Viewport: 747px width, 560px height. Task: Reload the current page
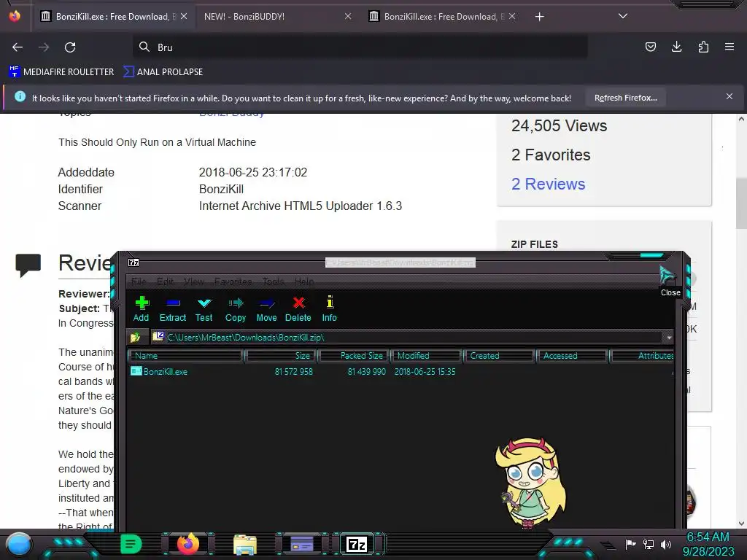(x=70, y=47)
